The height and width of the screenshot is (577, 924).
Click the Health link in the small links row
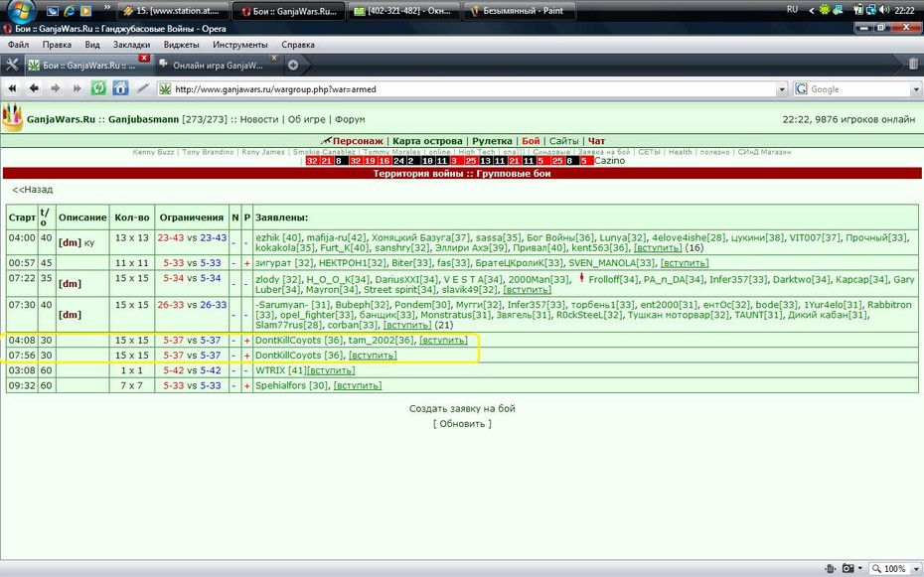pos(680,152)
